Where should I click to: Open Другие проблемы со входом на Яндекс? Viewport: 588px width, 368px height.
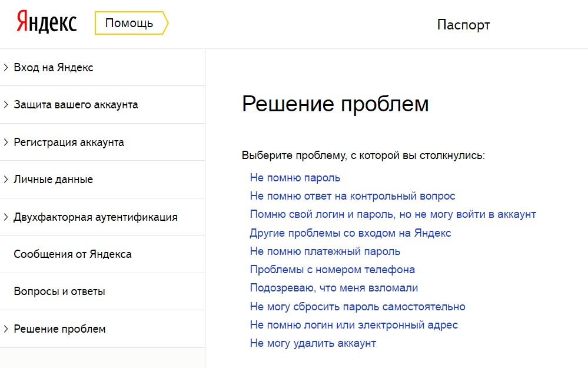coord(350,233)
